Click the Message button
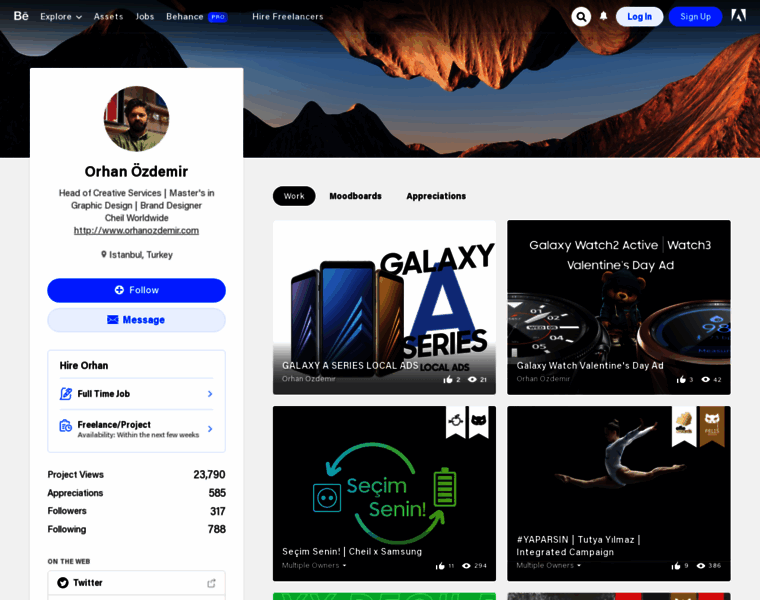760x600 pixels. click(x=136, y=320)
